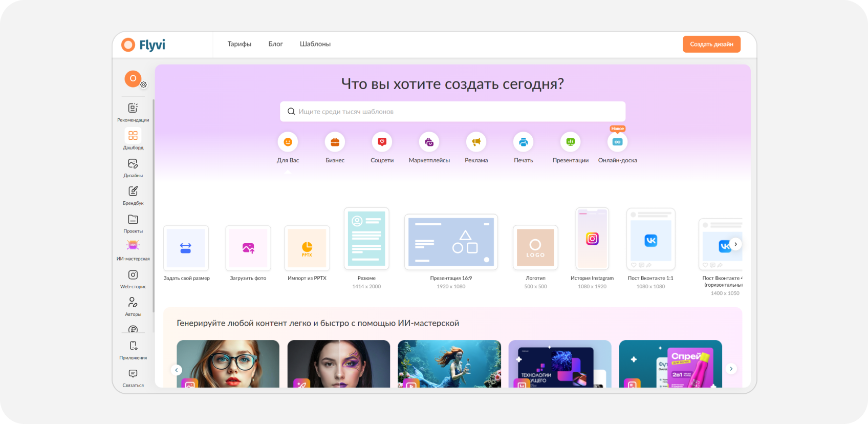Choose the Печать printer category

[523, 142]
